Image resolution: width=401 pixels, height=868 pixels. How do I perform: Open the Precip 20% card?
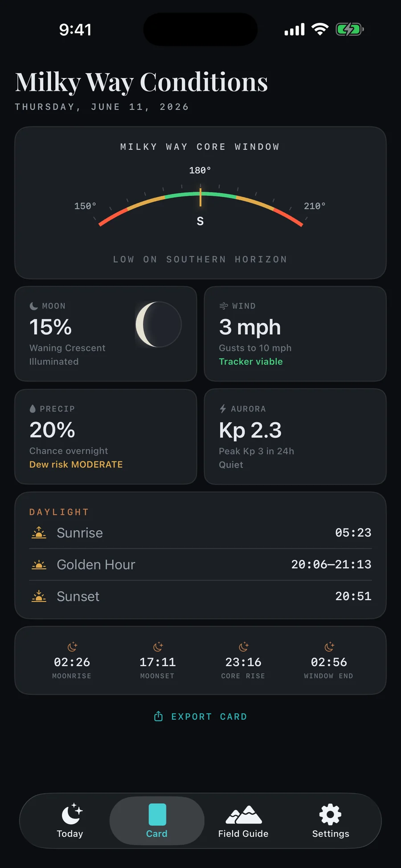[106, 437]
